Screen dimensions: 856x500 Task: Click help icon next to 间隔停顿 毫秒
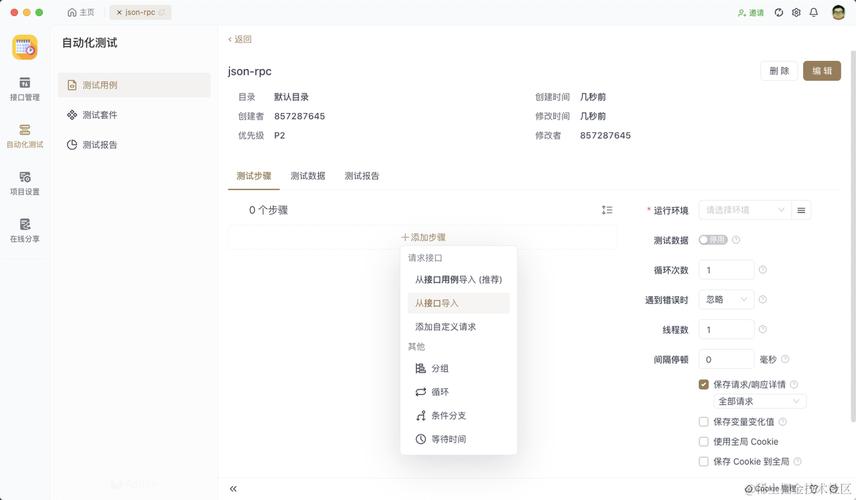[785, 359]
